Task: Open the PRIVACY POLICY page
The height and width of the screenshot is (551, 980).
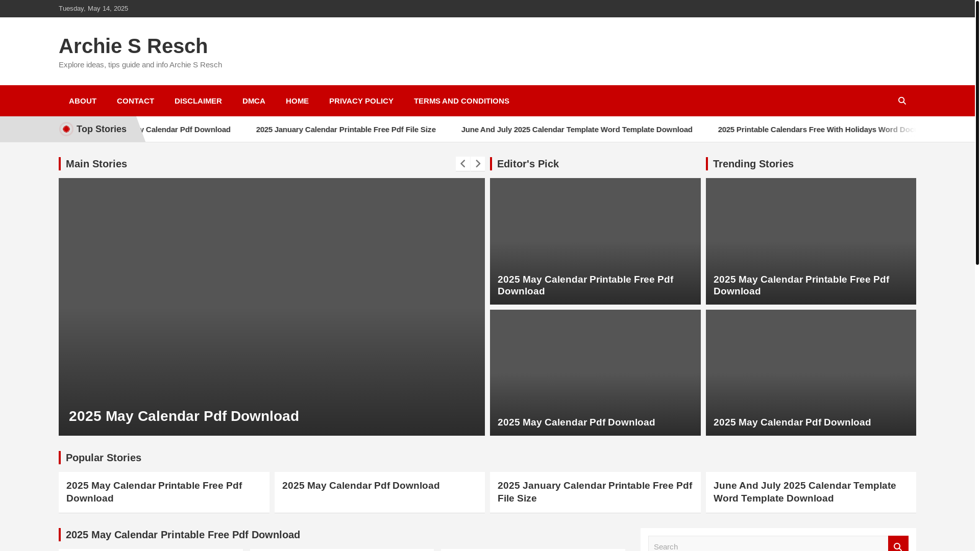Action: [x=361, y=101]
